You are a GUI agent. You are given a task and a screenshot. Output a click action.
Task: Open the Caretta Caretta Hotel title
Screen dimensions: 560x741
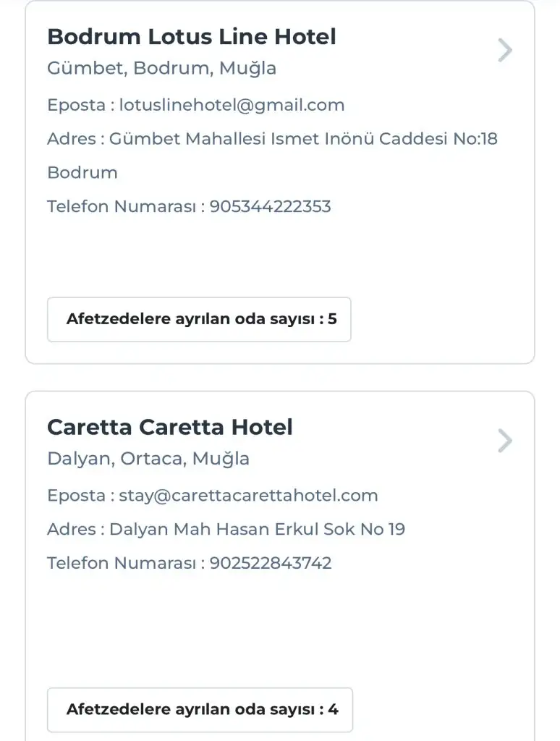click(170, 427)
